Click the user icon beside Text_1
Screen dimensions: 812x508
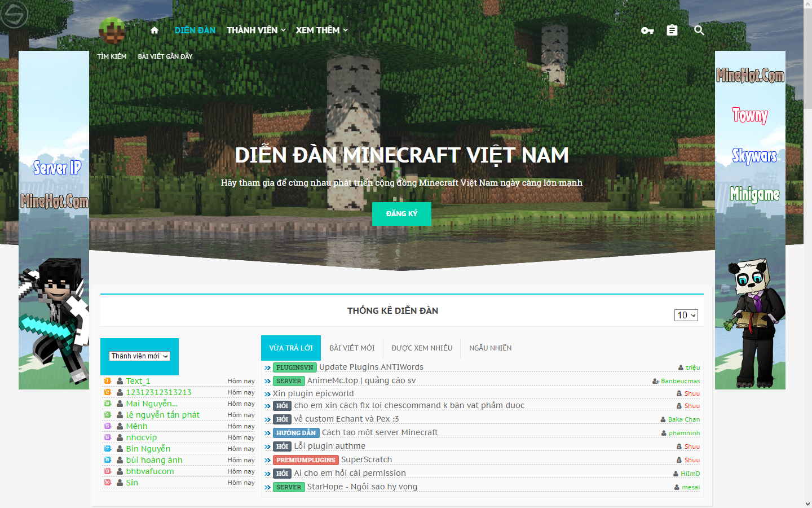pyautogui.click(x=120, y=381)
